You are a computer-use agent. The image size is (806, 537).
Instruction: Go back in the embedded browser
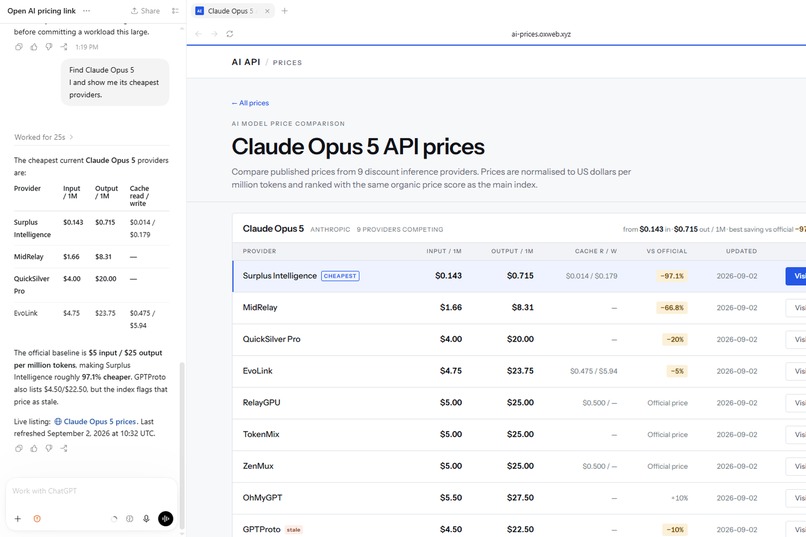click(x=198, y=34)
